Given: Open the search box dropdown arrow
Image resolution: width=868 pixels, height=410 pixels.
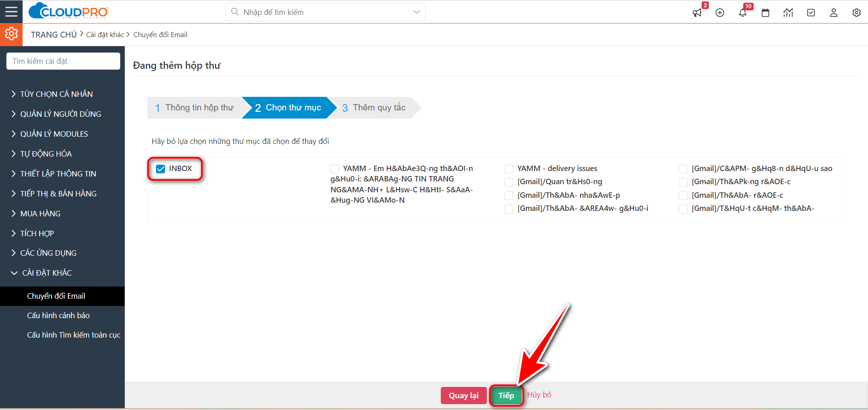Looking at the screenshot, I should [x=416, y=12].
